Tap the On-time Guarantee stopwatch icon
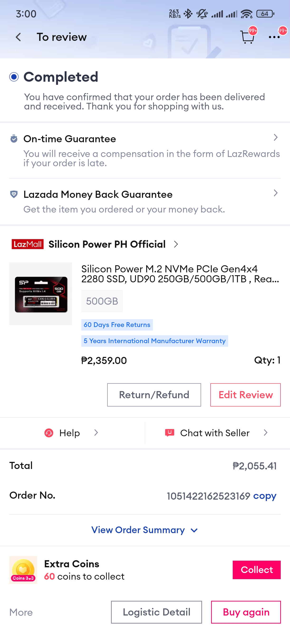290x644 pixels. tap(14, 138)
